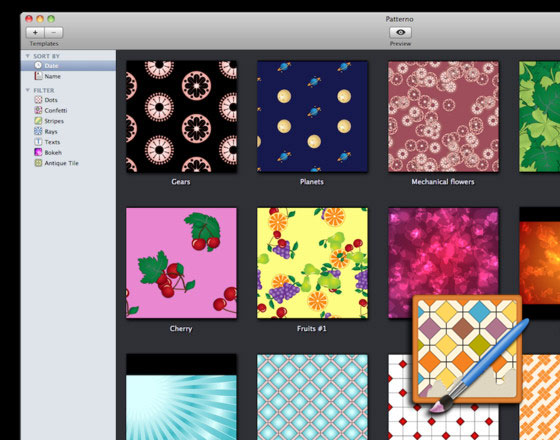560x440 pixels.
Task: Open the Mechanical flowers pattern
Action: click(x=444, y=116)
